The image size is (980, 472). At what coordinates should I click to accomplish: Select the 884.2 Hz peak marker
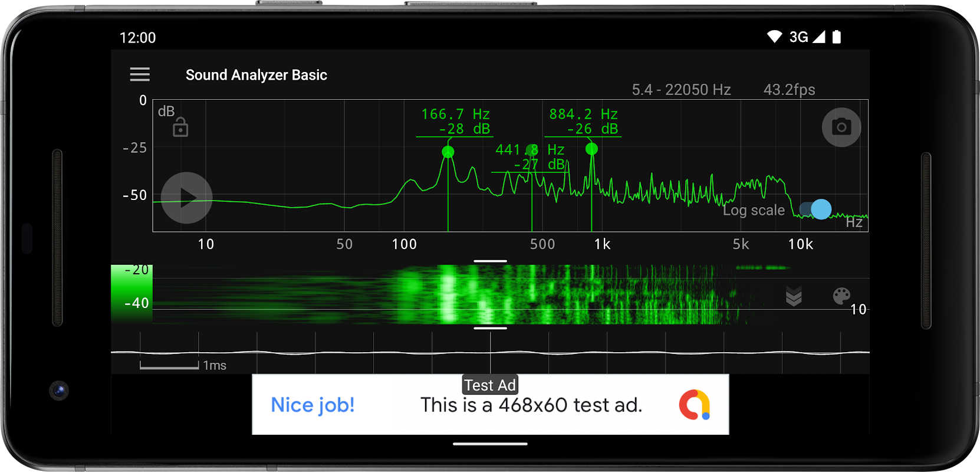tap(591, 149)
